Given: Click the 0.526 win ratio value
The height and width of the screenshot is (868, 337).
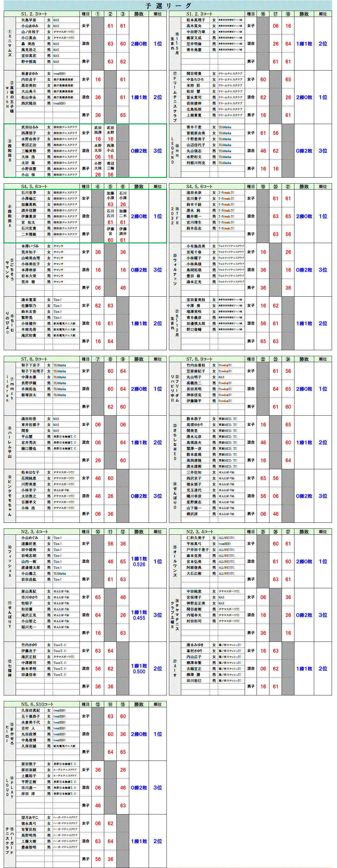Looking at the screenshot, I should tap(139, 564).
